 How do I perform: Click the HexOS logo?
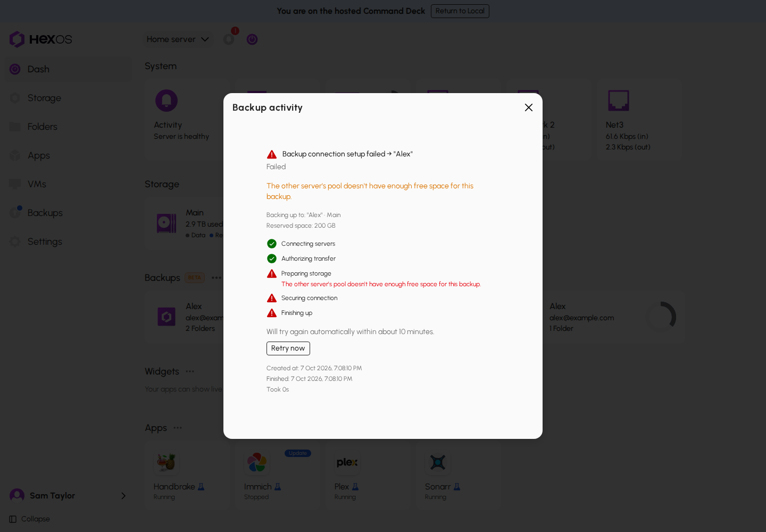tap(40, 39)
